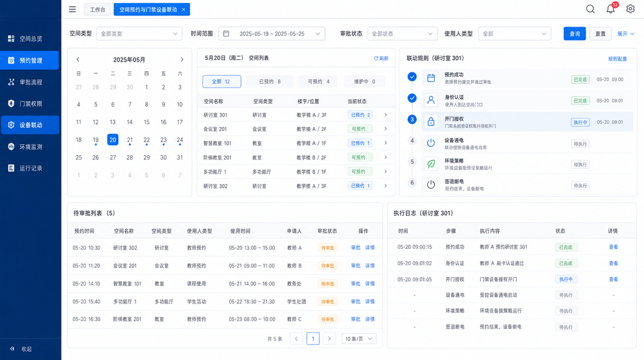Click the 开门授权 lock rule icon
644x360 pixels.
tap(431, 121)
